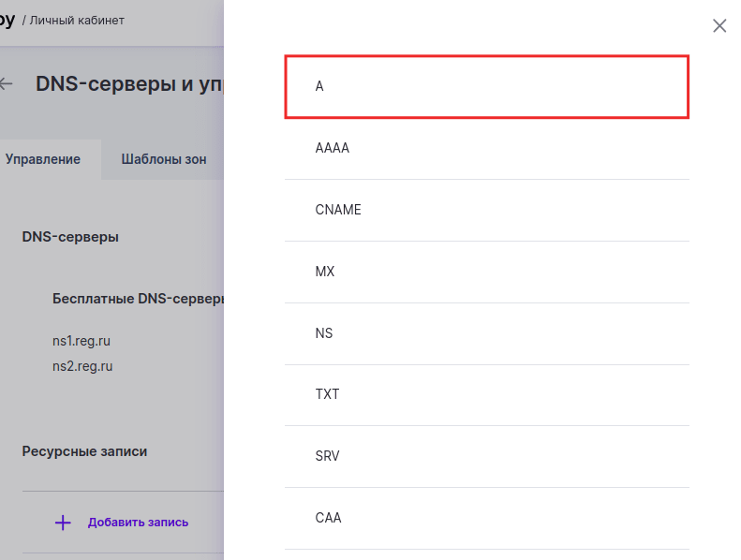Image resolution: width=741 pixels, height=560 pixels.
Task: Pick the SRV record option
Action: [487, 456]
